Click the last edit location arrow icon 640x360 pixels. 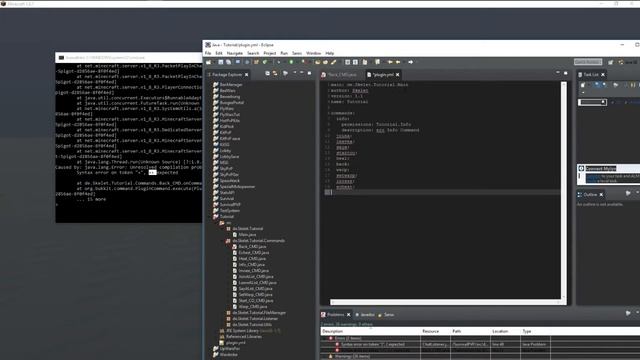(390, 62)
